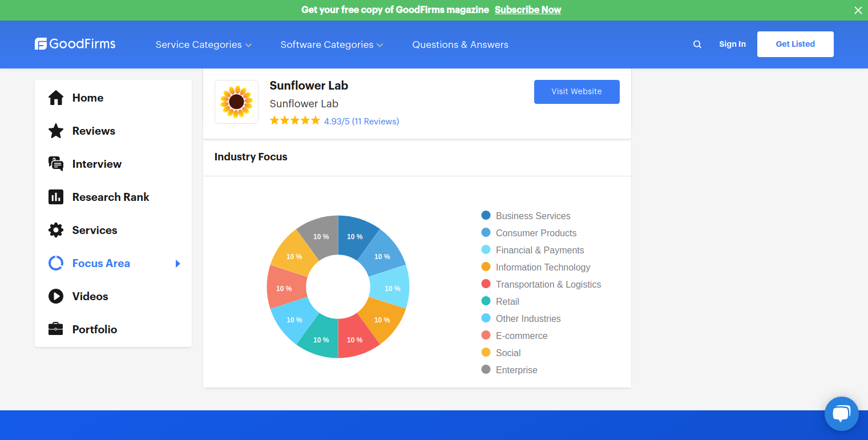The image size is (868, 440).
Task: Click the Services gear icon
Action: 56,230
